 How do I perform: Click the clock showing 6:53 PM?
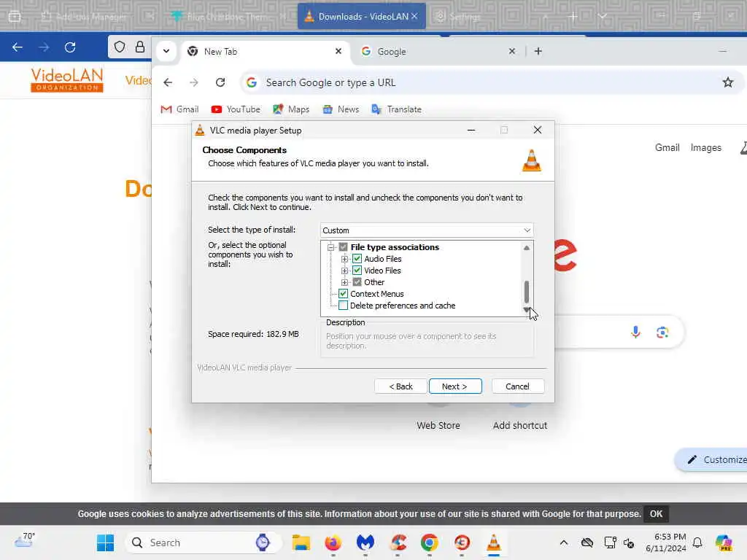tap(665, 542)
